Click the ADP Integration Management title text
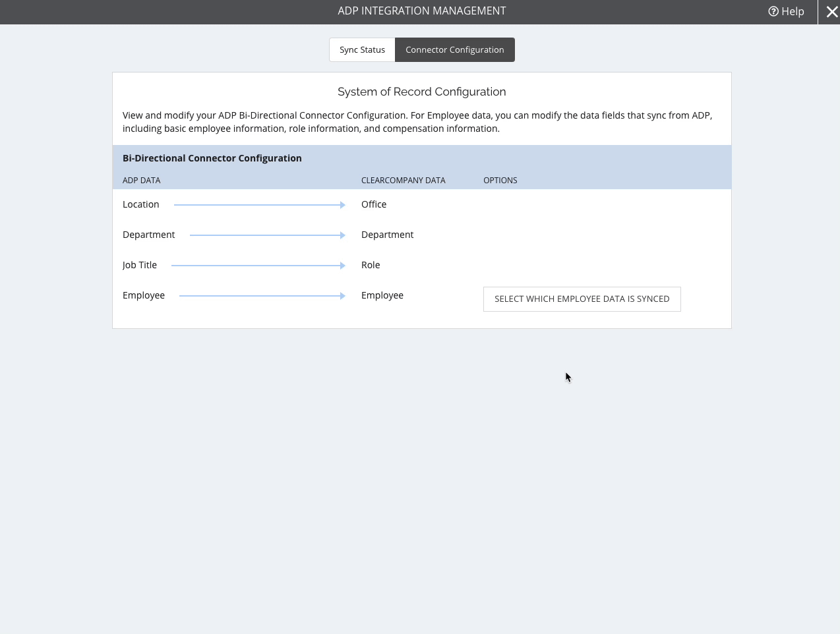This screenshot has width=840, height=634. click(x=422, y=11)
